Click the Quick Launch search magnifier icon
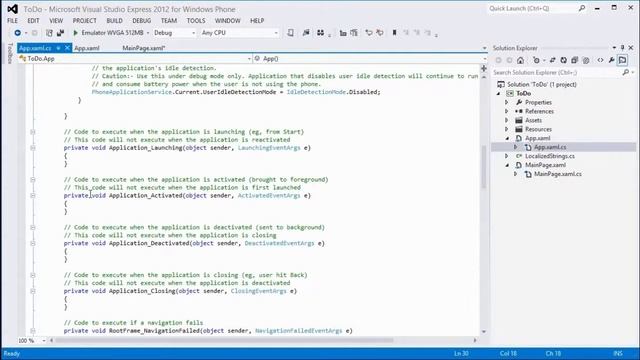This screenshot has width=640, height=360. click(582, 8)
